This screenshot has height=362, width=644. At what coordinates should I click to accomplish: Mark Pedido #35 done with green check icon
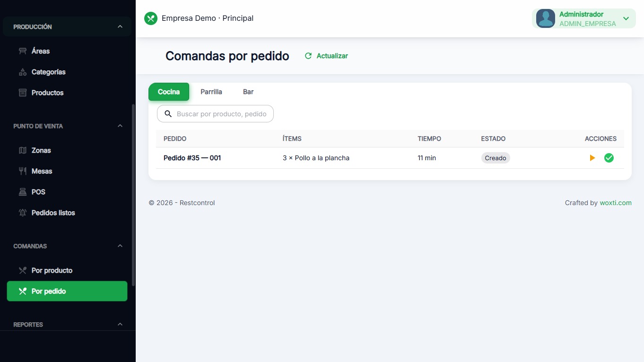coord(609,158)
